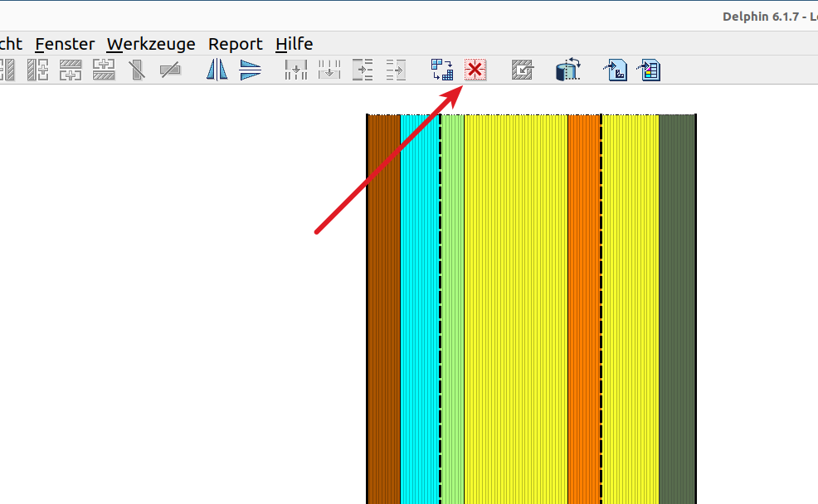This screenshot has width=818, height=504.
Task: Click the rotational cylinder geometry icon
Action: click(568, 70)
